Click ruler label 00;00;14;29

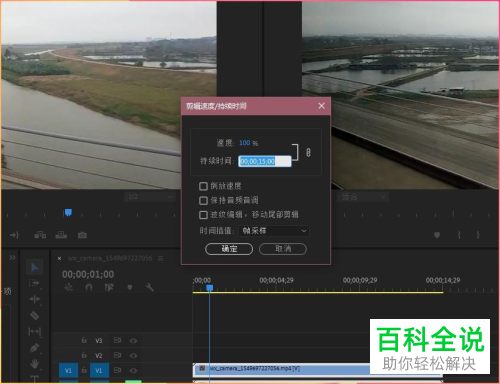coord(443,280)
